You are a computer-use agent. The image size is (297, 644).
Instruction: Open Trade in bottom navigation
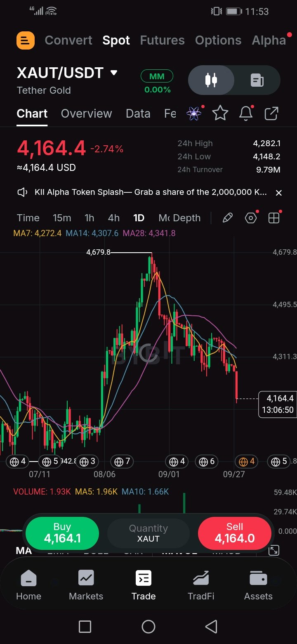tap(144, 585)
